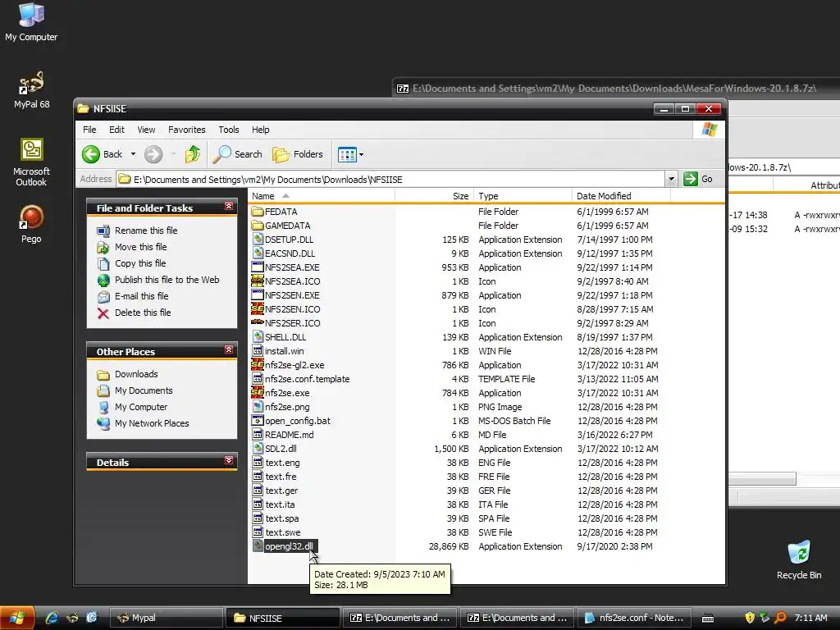
Task: Click the Forward arrow button
Action: coord(153,154)
